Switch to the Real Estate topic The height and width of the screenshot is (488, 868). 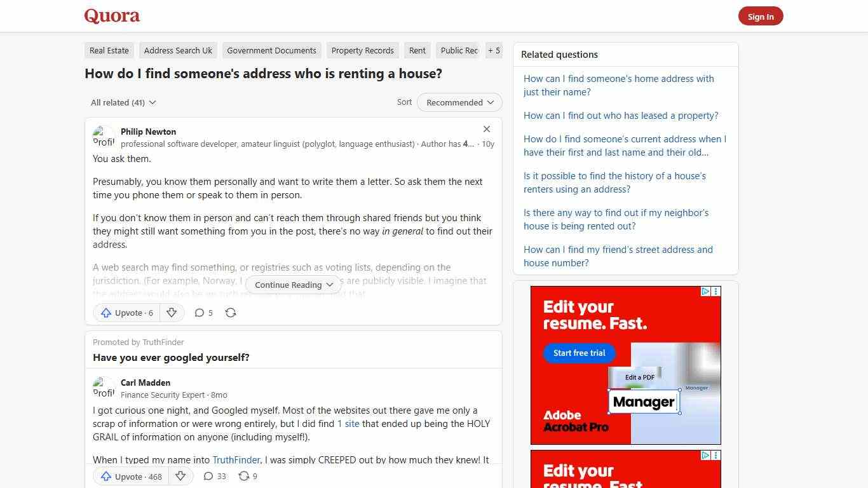[x=109, y=50]
